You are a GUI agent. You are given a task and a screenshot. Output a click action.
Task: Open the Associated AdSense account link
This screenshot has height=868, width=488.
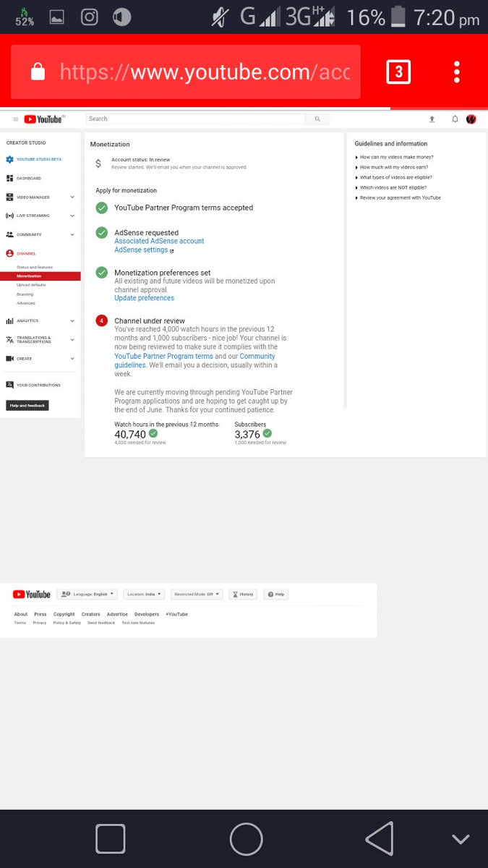[x=159, y=241]
